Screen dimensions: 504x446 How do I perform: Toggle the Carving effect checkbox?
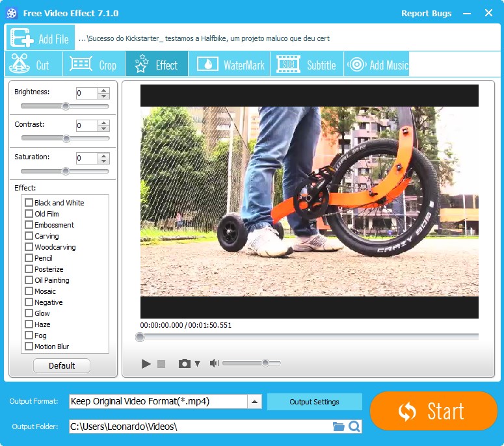point(29,236)
